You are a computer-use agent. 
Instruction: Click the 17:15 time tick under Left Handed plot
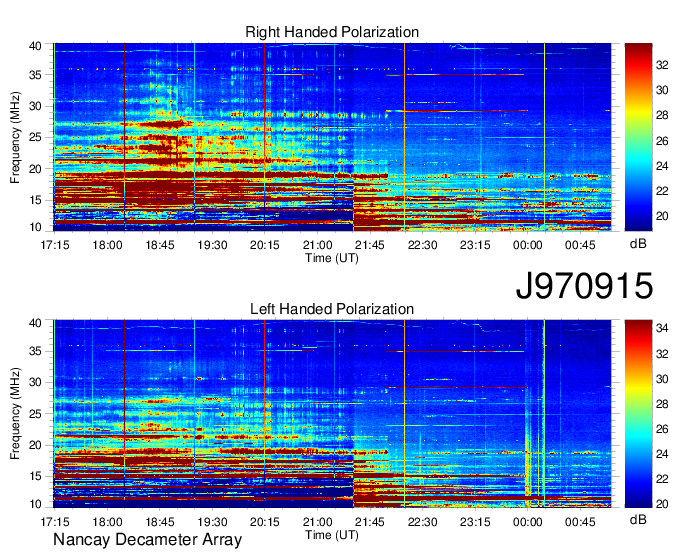55,522
